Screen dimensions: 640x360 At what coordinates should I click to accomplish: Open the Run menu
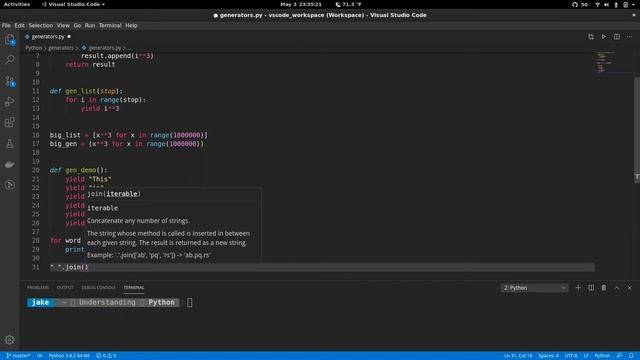[x=90, y=25]
